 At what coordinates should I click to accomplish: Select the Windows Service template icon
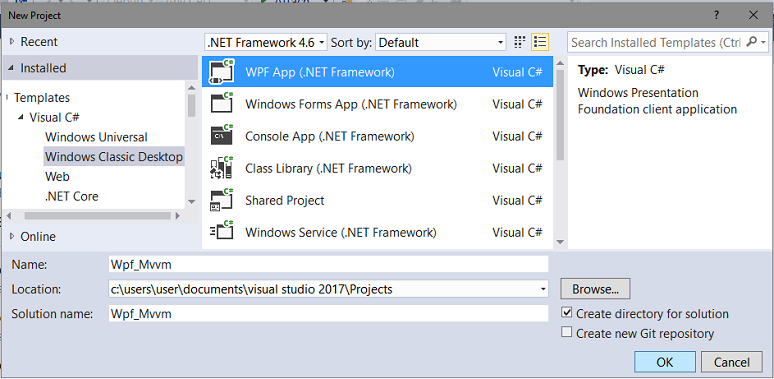coord(222,232)
